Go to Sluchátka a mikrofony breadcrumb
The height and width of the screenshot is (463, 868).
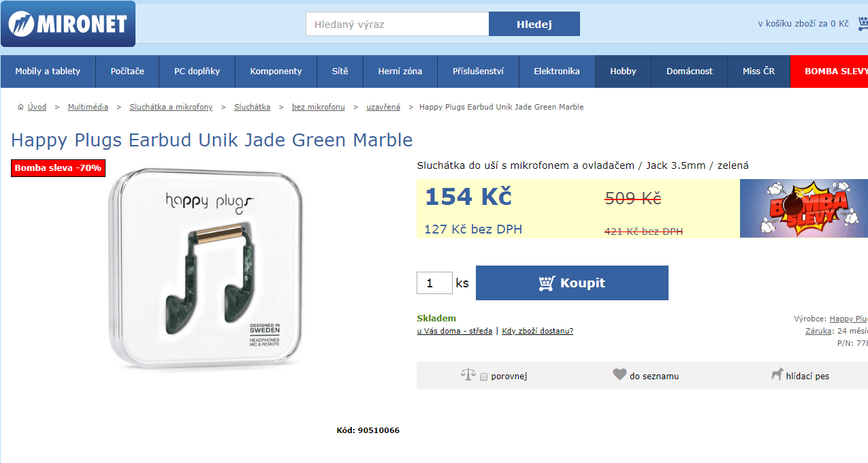(x=171, y=107)
